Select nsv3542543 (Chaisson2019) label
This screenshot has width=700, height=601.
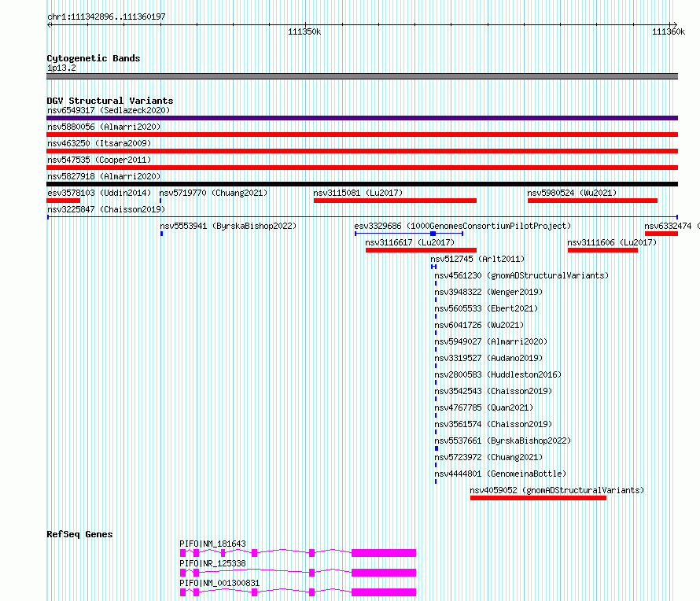(x=493, y=391)
